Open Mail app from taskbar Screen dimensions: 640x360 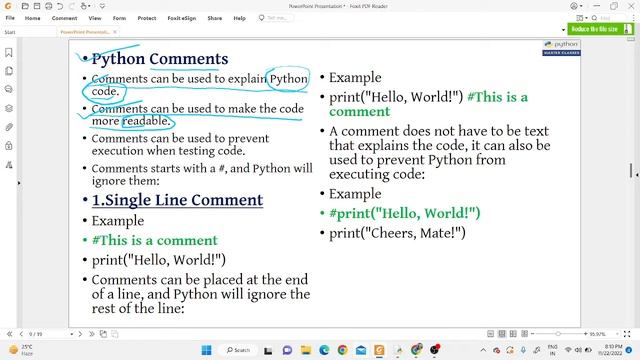pyautogui.click(x=361, y=350)
